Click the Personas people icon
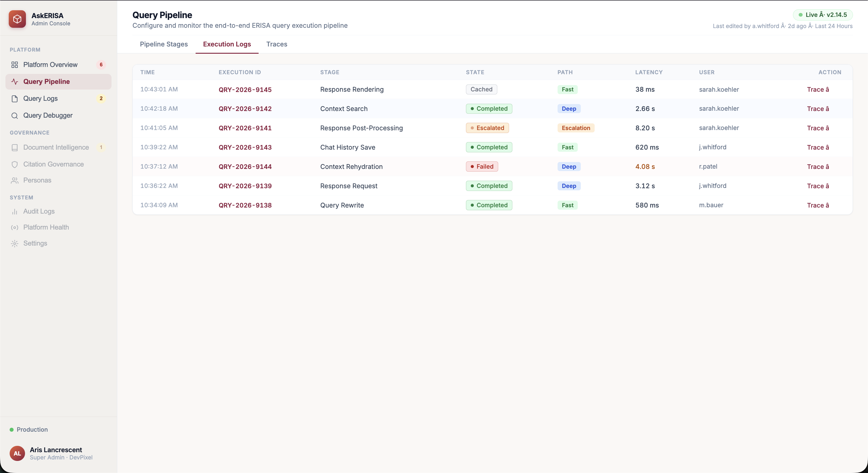Image resolution: width=868 pixels, height=473 pixels. click(14, 180)
